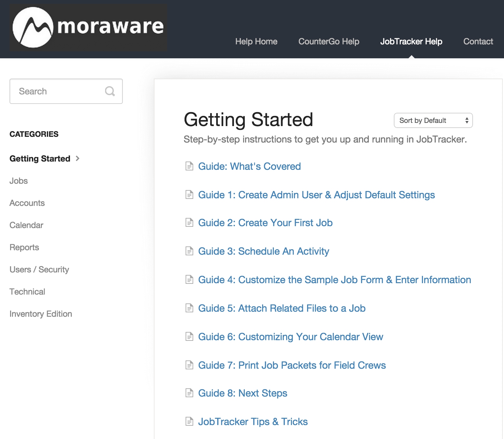Open Guide 6: Customizing Your Calendar View
This screenshot has width=504, height=439.
(291, 337)
